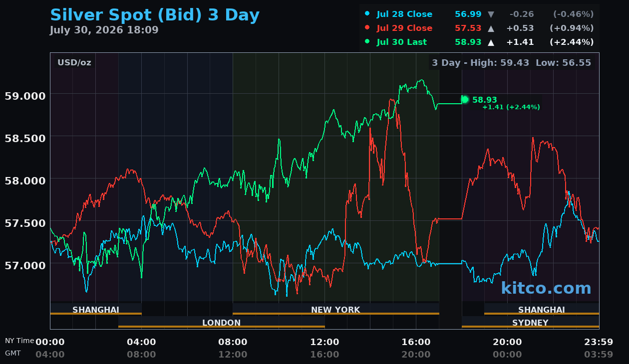Image resolution: width=629 pixels, height=364 pixels.
Task: Click the USD/oz unit label
Action: click(74, 63)
